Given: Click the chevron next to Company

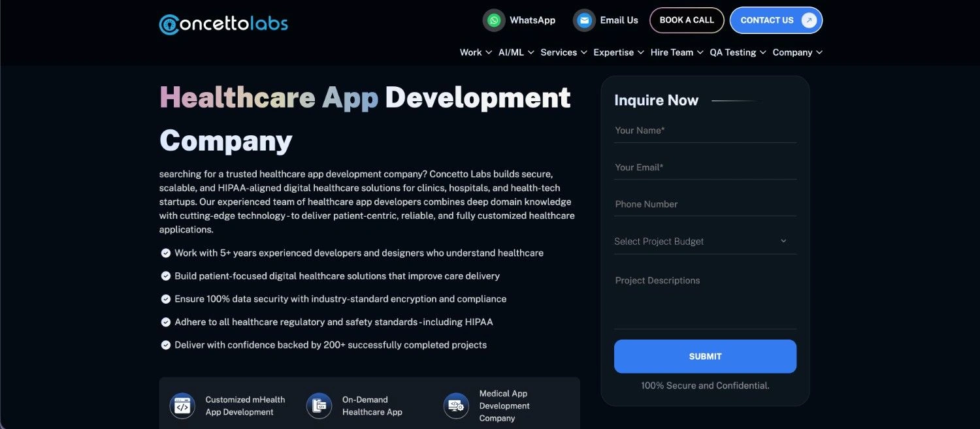Looking at the screenshot, I should (819, 52).
